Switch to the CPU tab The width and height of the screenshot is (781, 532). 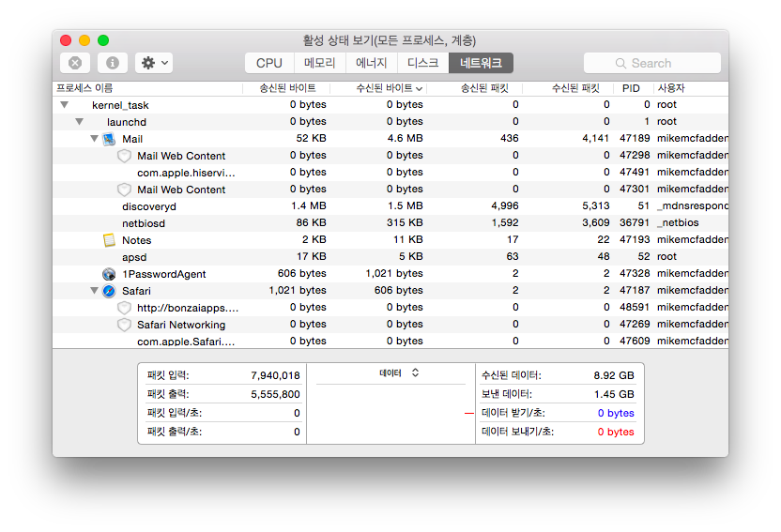[x=269, y=63]
